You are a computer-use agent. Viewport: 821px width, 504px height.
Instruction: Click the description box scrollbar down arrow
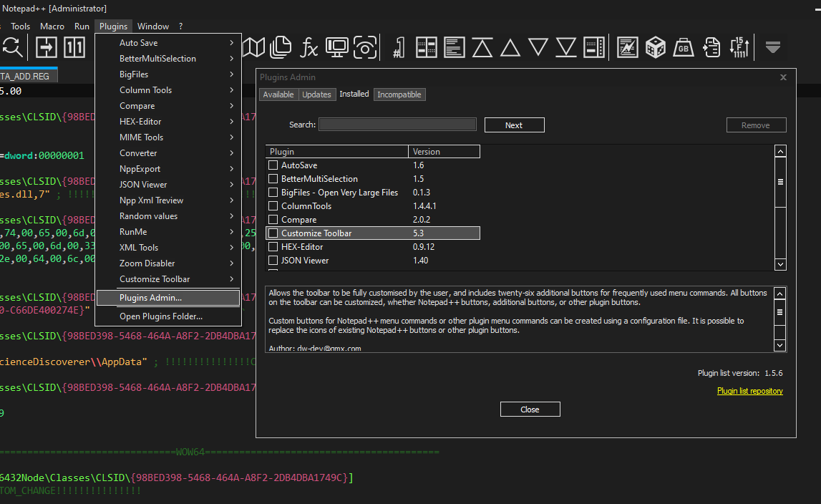click(x=779, y=345)
